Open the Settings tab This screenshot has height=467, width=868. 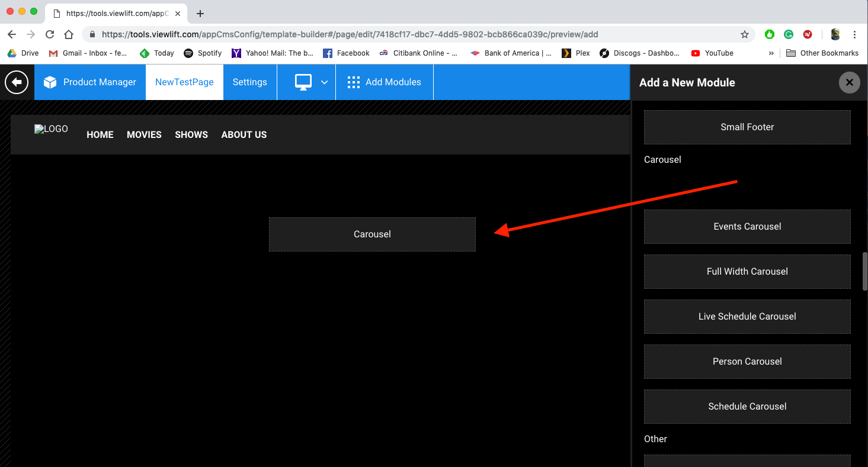[249, 82]
